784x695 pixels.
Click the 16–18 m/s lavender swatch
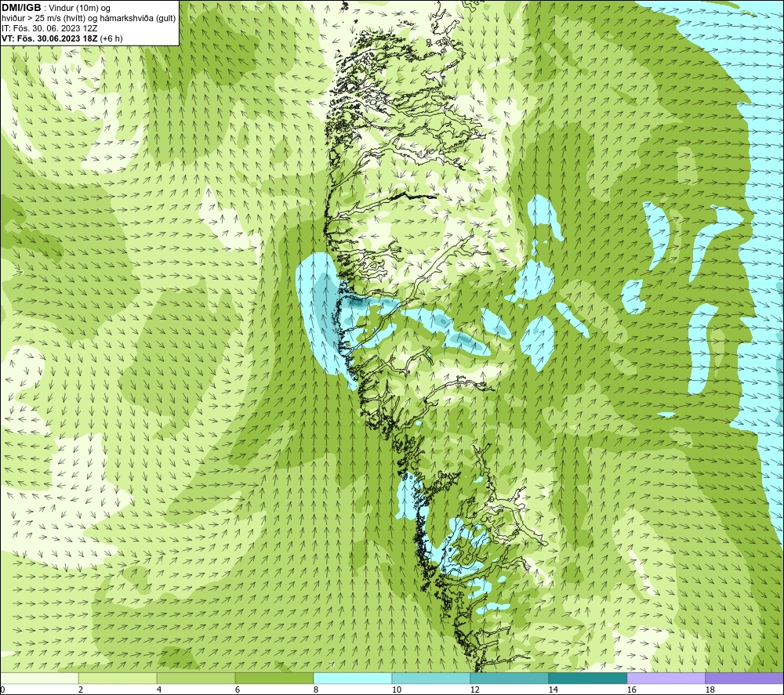coord(666,679)
